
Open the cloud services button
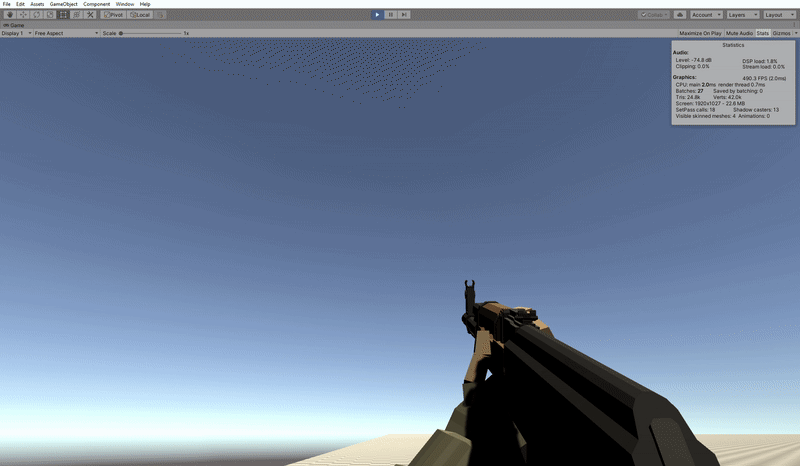coord(680,15)
